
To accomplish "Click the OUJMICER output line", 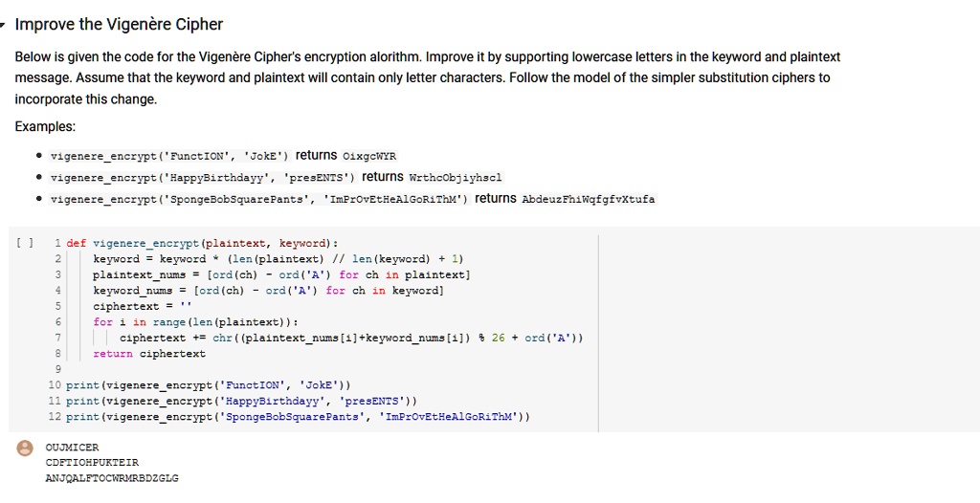I will [72, 448].
